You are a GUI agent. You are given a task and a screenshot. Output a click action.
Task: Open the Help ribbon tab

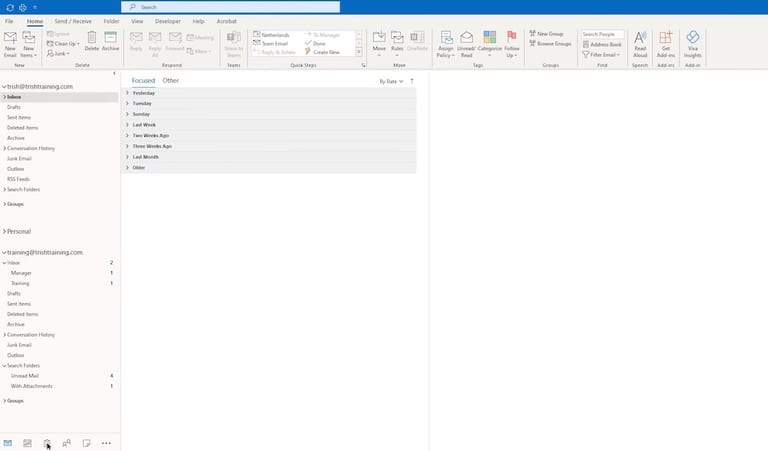pyautogui.click(x=198, y=21)
